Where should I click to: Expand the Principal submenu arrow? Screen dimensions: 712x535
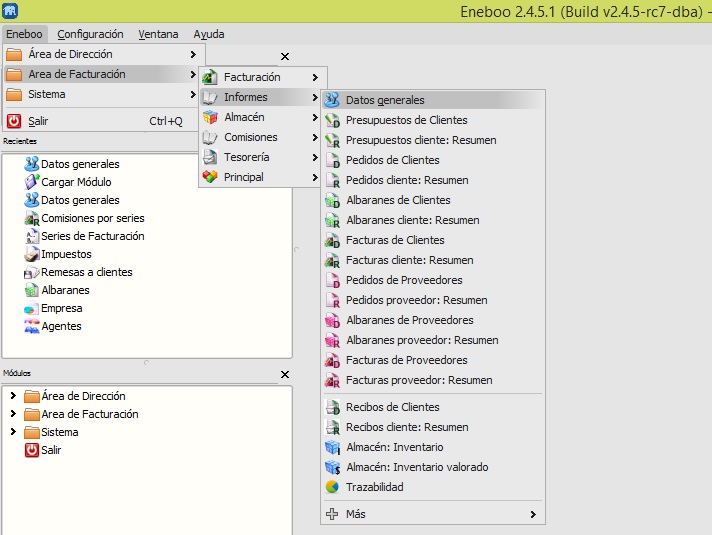(x=315, y=177)
